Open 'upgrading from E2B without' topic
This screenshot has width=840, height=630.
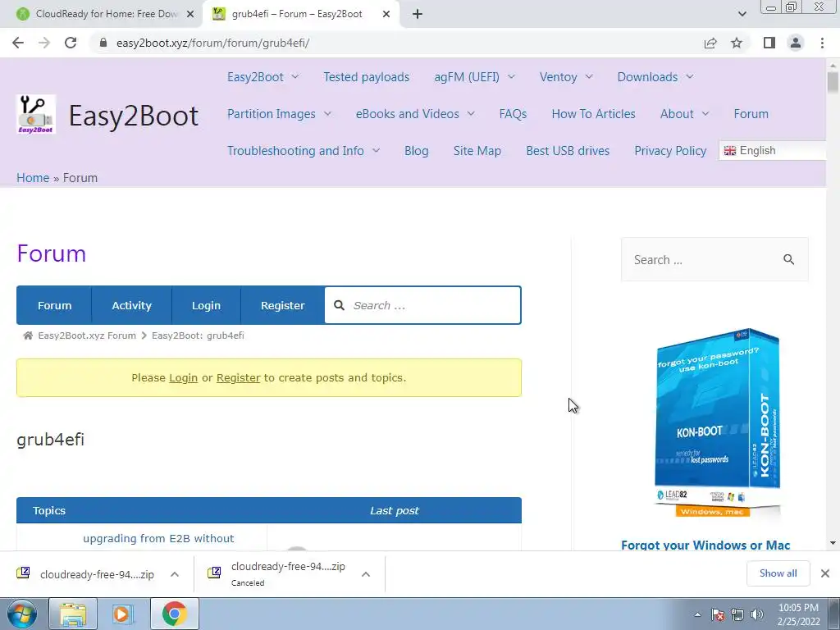(x=158, y=538)
